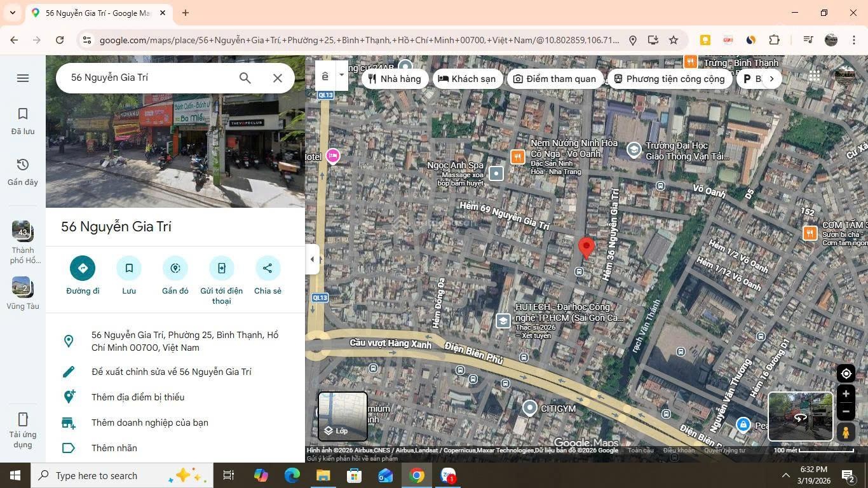868x488 pixels.
Task: Open the Chrome tab search dropdown
Action: pyautogui.click(x=13, y=13)
